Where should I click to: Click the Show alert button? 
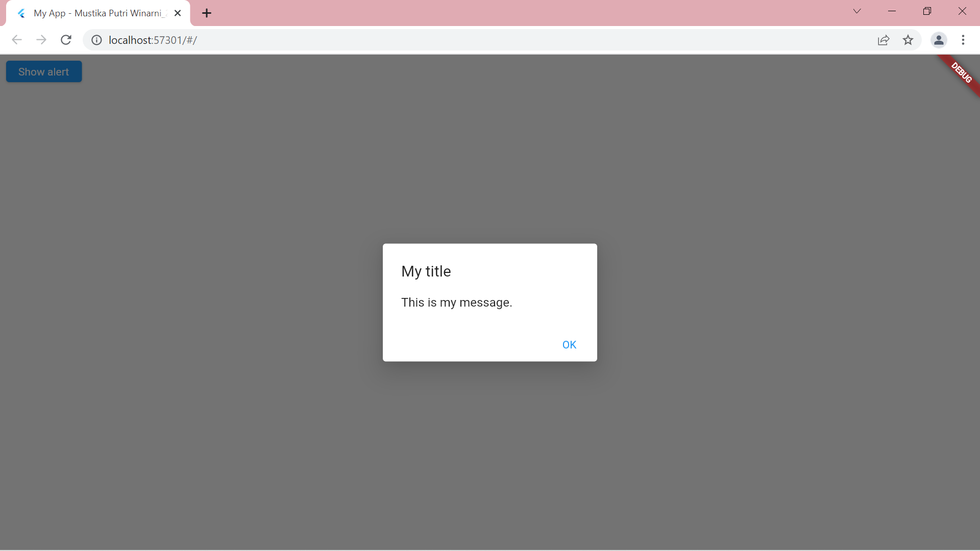[x=44, y=72]
